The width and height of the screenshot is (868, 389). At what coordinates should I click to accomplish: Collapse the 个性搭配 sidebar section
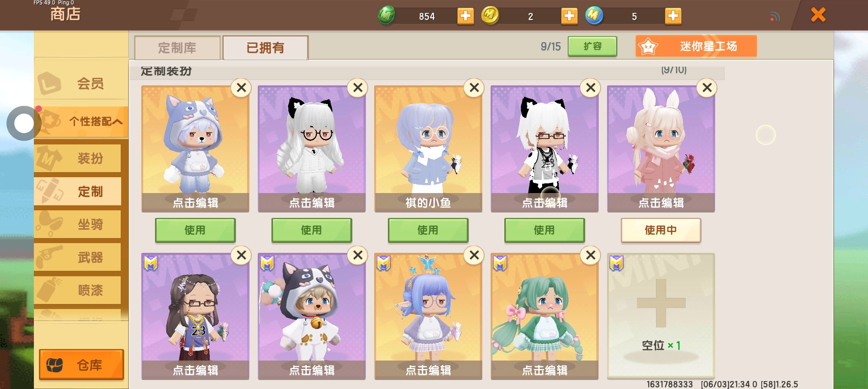pos(82,121)
